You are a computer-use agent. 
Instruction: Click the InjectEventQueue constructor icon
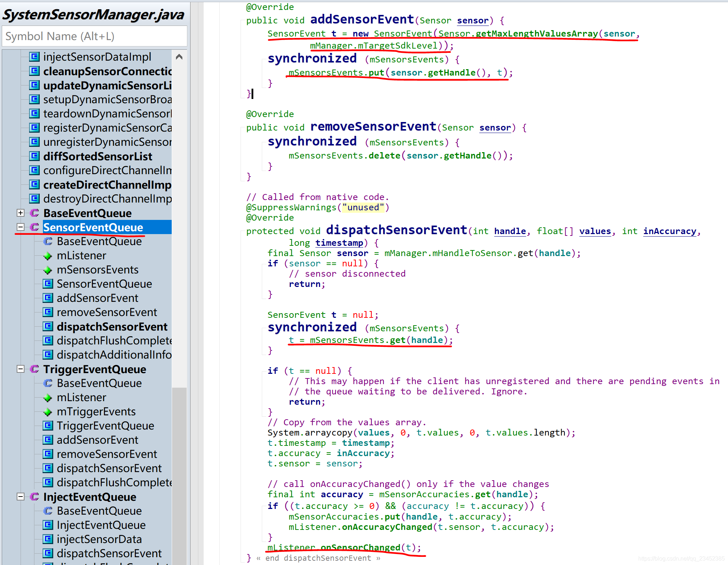click(48, 525)
